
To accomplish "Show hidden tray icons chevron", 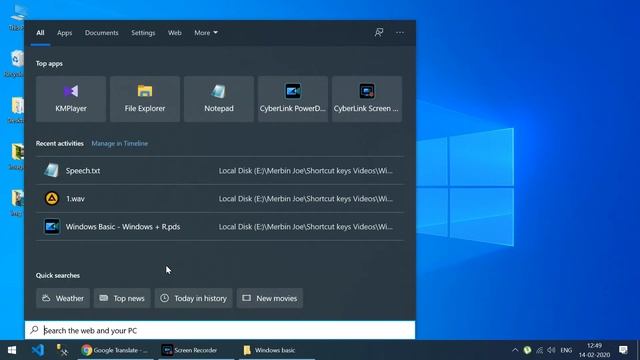I will tap(515, 350).
